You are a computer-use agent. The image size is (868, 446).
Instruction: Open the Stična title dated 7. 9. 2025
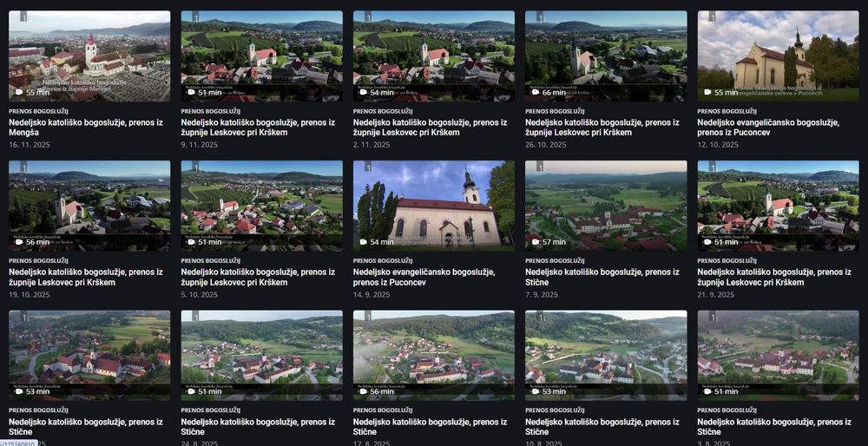(602, 277)
